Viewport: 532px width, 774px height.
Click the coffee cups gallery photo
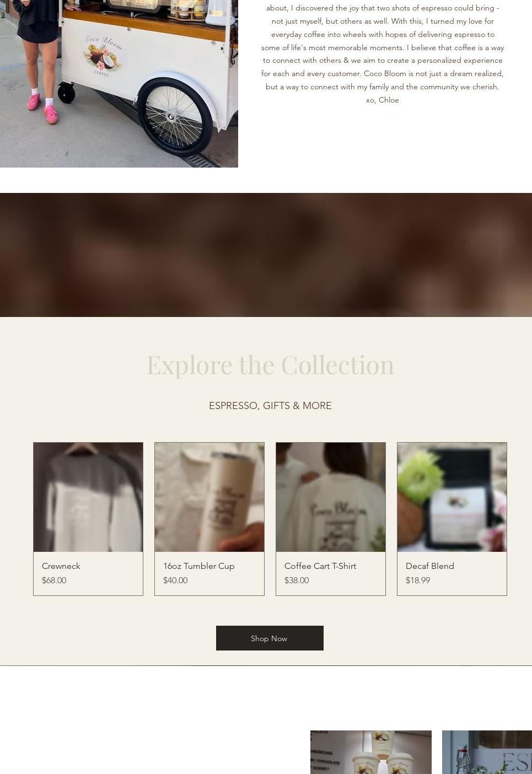pos(371,752)
